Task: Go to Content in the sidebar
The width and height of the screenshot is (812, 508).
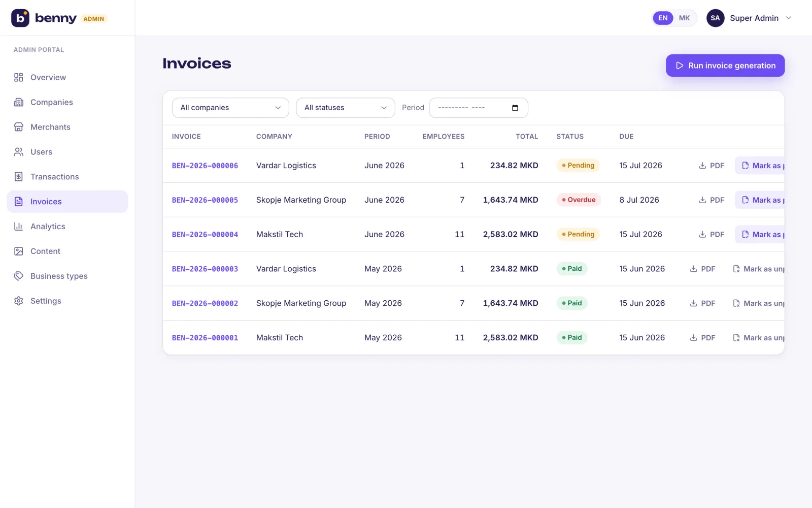Action: pos(67,251)
